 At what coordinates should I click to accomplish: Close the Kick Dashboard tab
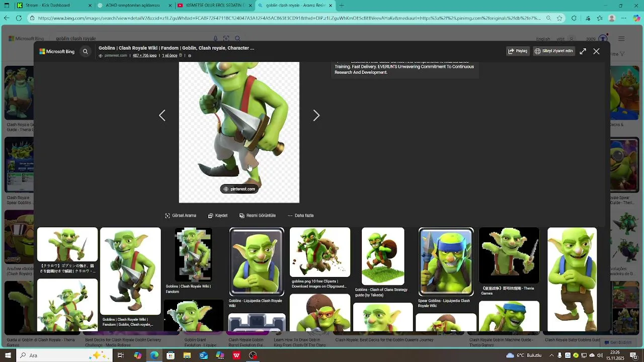click(90, 6)
